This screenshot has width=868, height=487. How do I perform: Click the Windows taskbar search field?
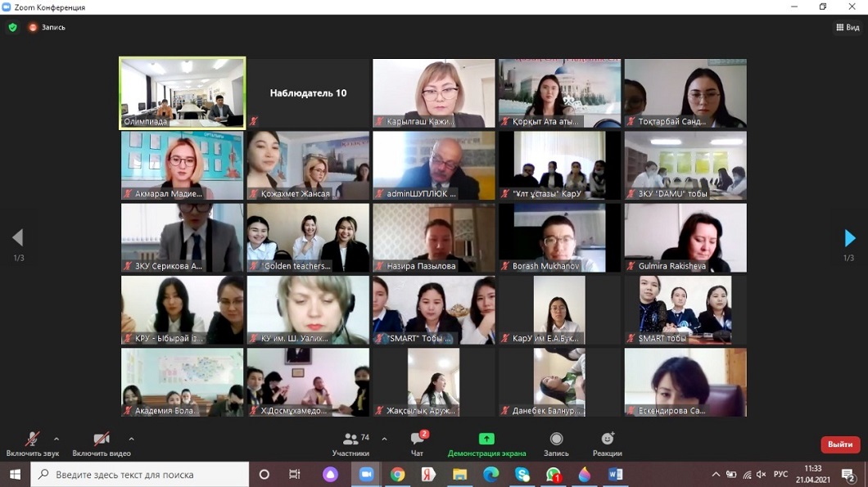(141, 475)
